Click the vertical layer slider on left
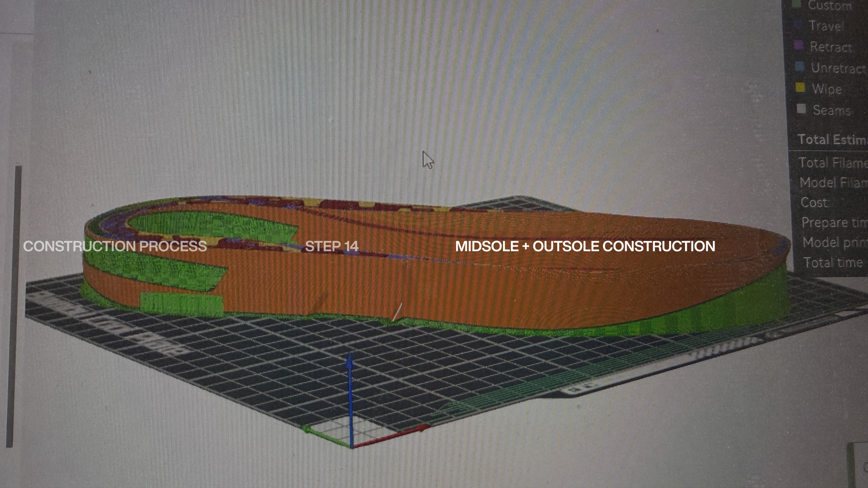The height and width of the screenshot is (488, 868). (x=13, y=305)
